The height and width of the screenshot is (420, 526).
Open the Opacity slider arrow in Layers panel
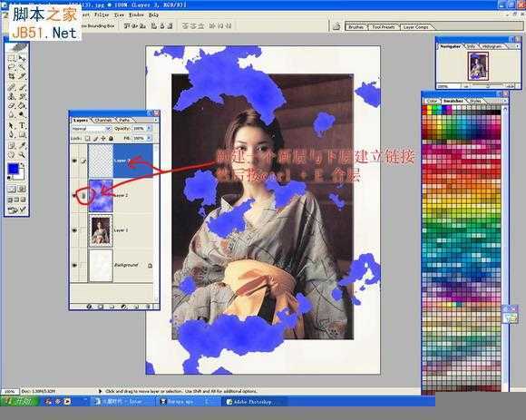[x=149, y=129]
